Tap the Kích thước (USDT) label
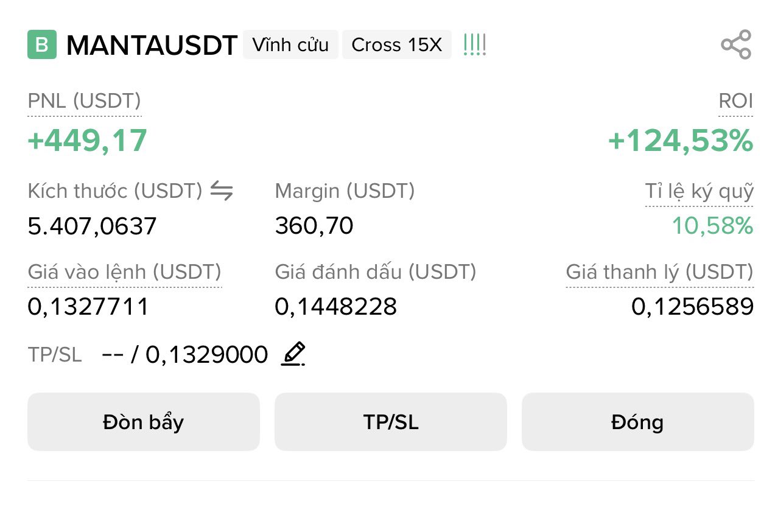Screen dimensions: 775x532 click(x=115, y=191)
